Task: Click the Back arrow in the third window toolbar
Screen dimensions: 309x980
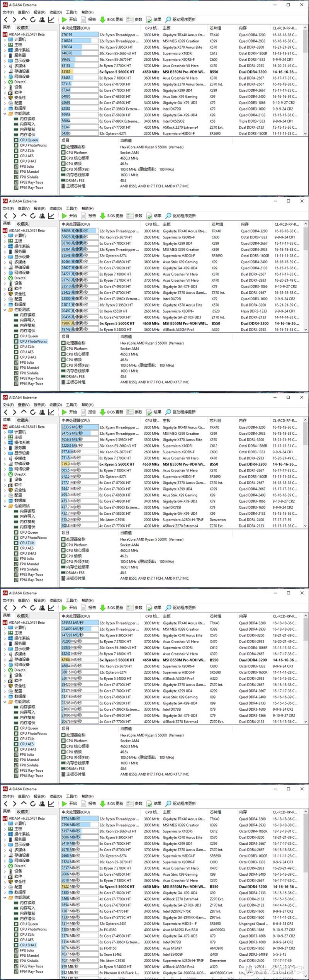Action: [6, 412]
